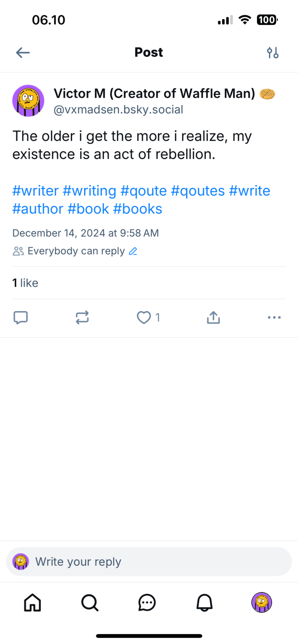Open profile tab in bottom bar
Viewport: 298px width, 644px height.
262,603
